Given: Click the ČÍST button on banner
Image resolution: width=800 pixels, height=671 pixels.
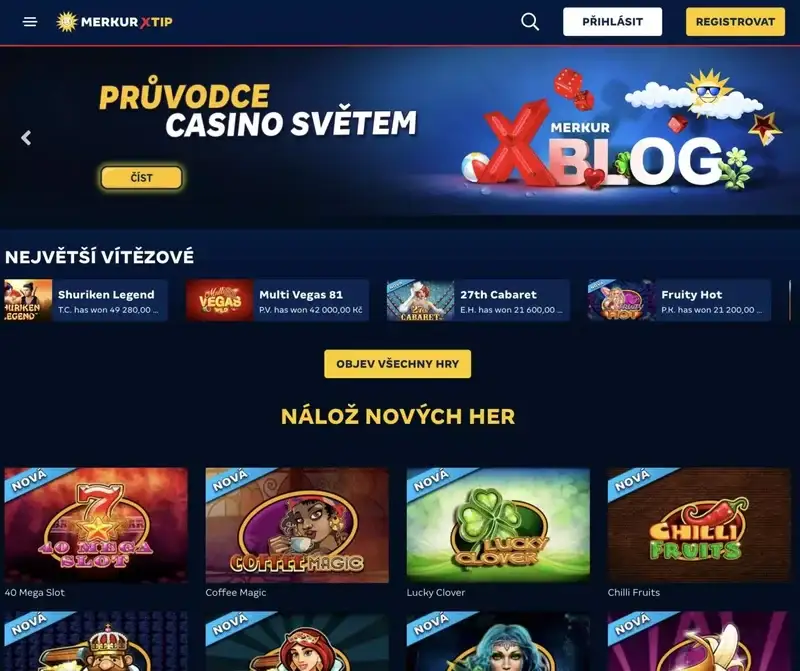Looking at the screenshot, I should point(141,178).
